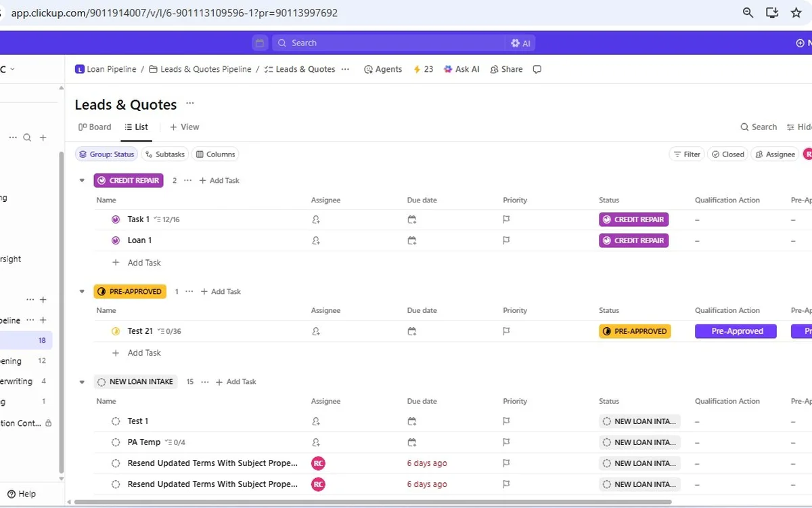812x508 pixels.
Task: Set priority flag for PA Temp
Action: [506, 442]
